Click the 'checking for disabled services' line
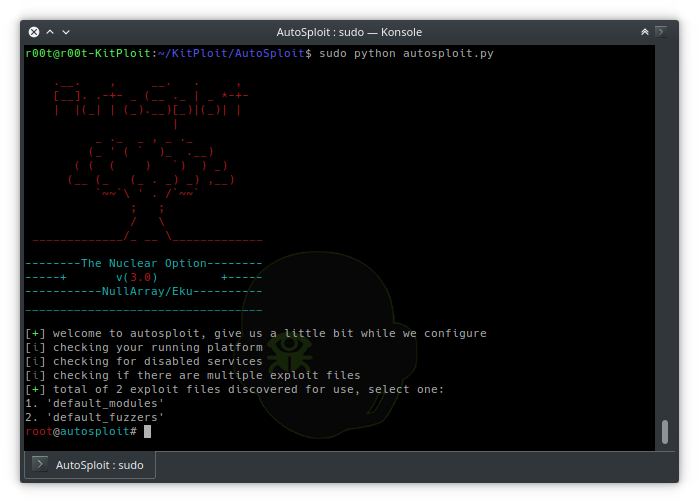The height and width of the screenshot is (503, 699). tap(144, 361)
